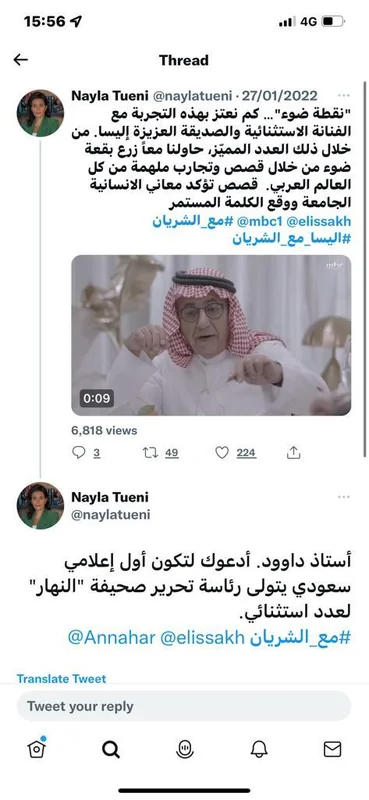369x800 pixels.
Task: Open the three-dot menu on the first tweet
Action: pyautogui.click(x=344, y=95)
